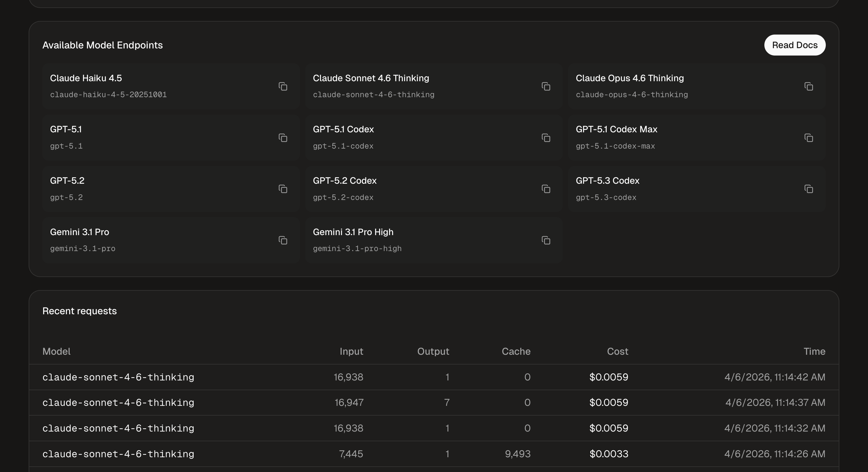Copy the gpt-5.1 model ID
Image resolution: width=868 pixels, height=472 pixels.
pyautogui.click(x=283, y=138)
